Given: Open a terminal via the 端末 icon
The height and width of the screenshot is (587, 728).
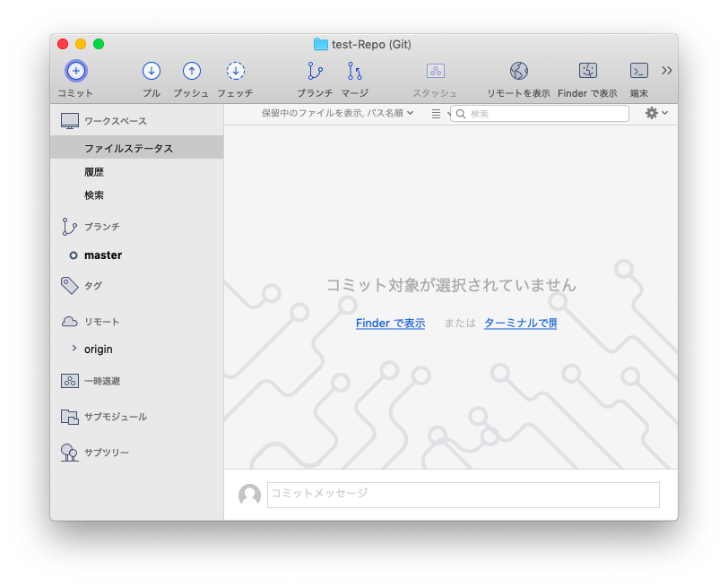Looking at the screenshot, I should point(638,71).
